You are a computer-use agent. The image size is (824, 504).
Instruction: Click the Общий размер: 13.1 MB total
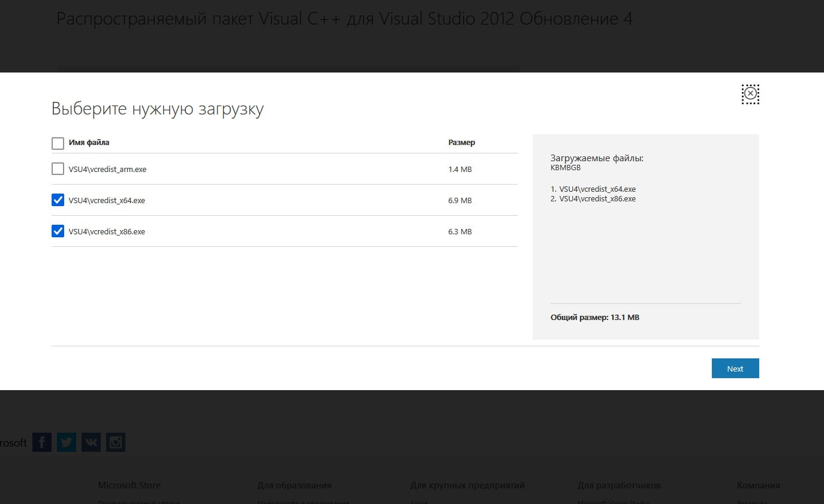595,318
